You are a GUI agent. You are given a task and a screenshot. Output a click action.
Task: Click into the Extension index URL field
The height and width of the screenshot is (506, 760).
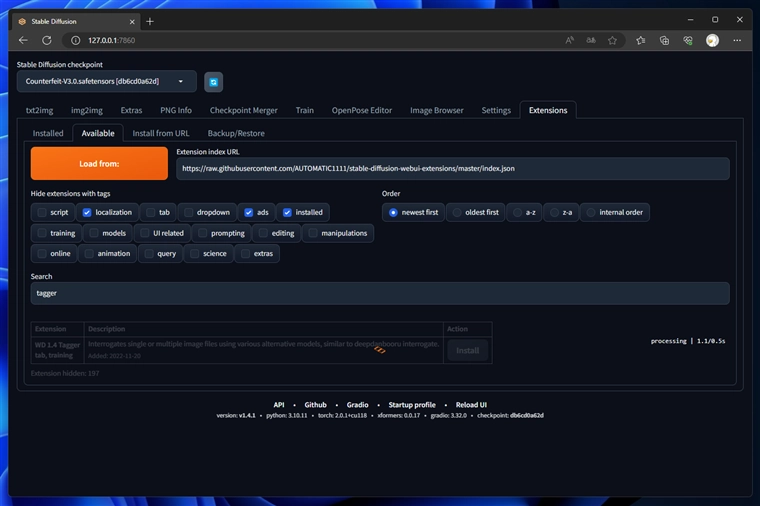(453, 169)
